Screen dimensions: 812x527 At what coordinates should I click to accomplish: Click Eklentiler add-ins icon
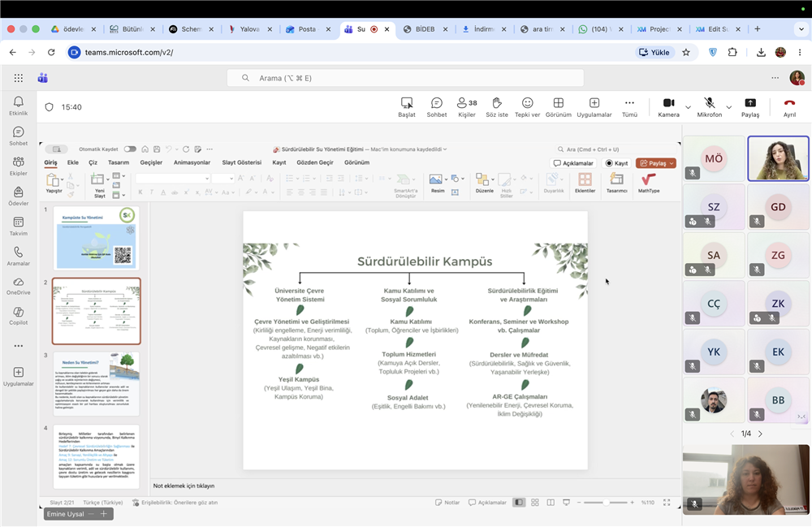coord(585,184)
